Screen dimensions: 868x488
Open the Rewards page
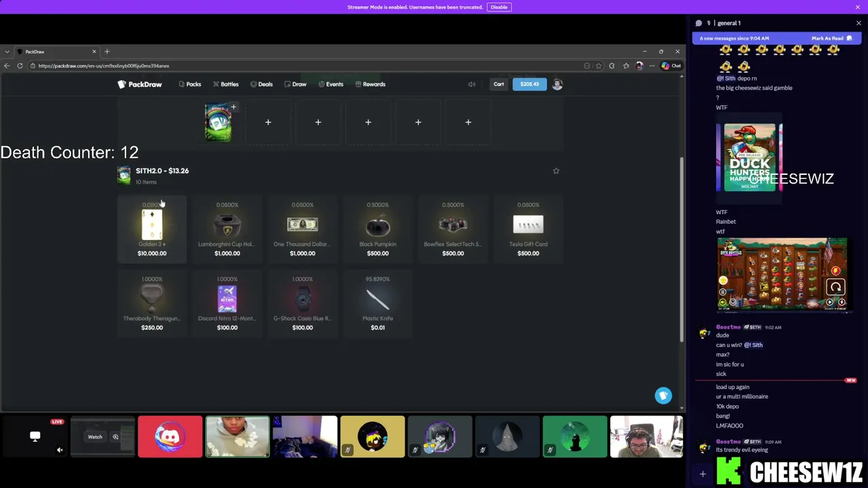[370, 84]
